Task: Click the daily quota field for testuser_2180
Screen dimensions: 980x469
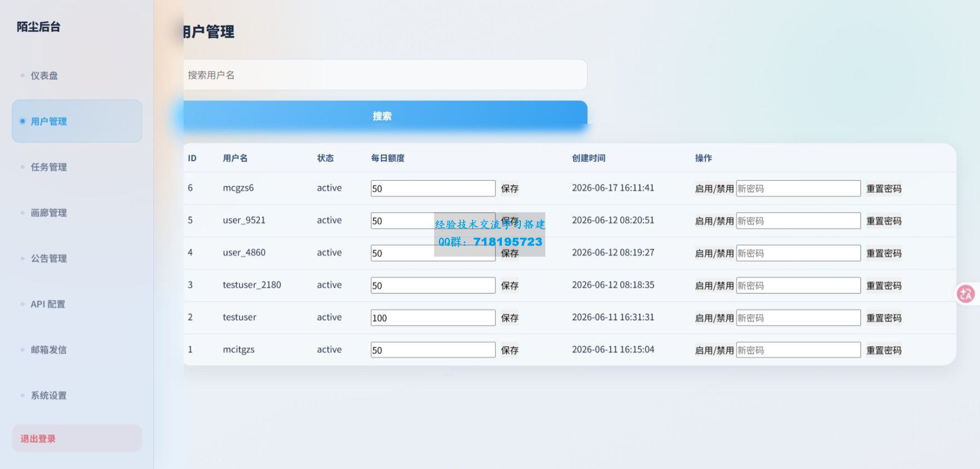Action: click(x=433, y=286)
